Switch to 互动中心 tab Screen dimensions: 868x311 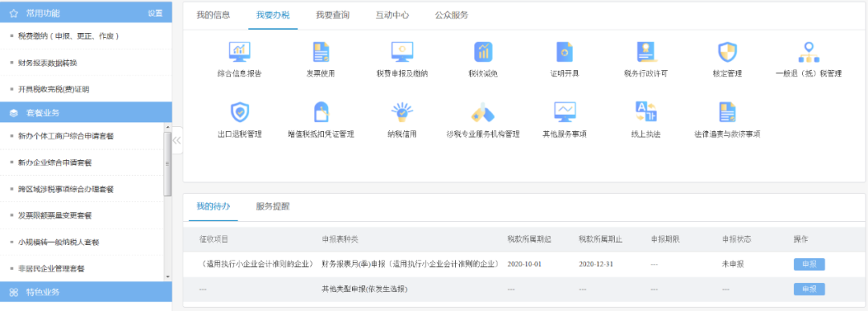[392, 15]
